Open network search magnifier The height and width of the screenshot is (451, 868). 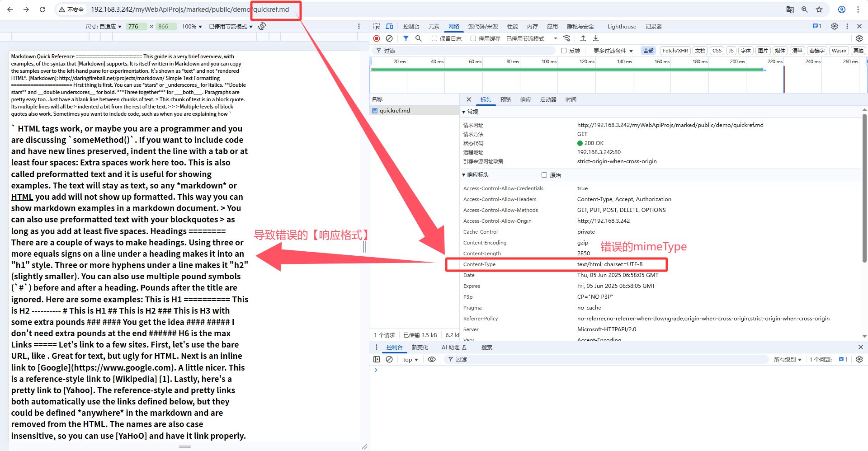[x=419, y=38]
